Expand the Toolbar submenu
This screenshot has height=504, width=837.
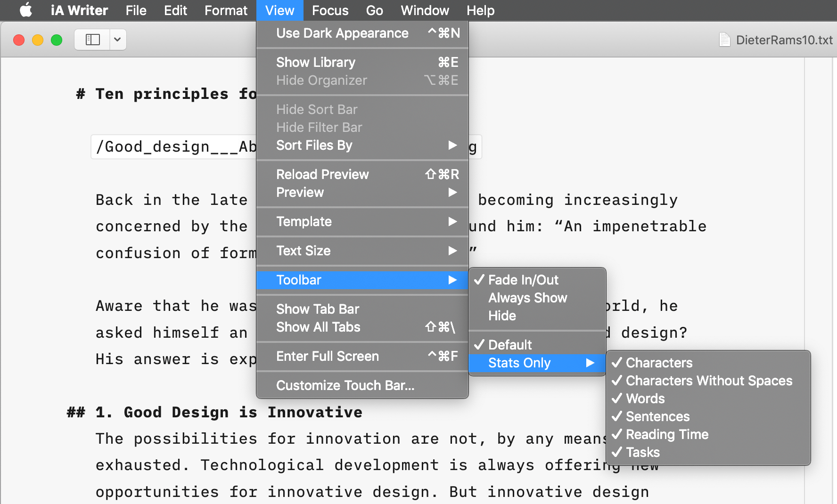click(x=362, y=280)
